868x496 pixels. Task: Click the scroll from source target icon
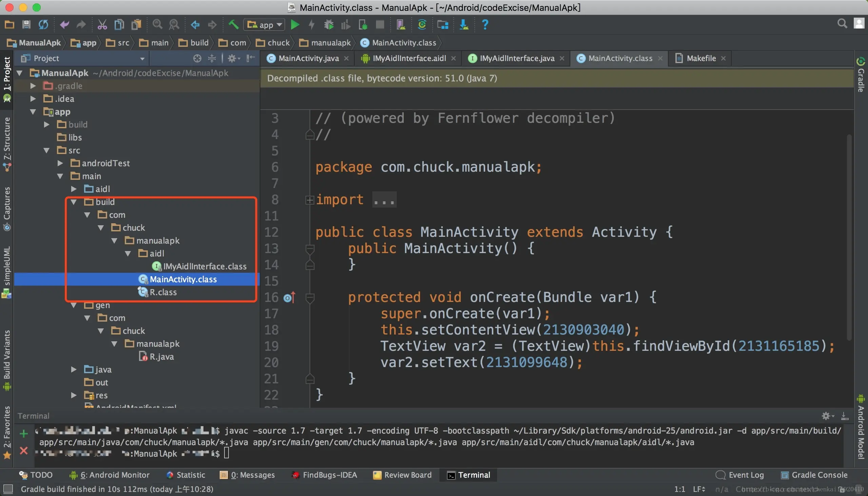coord(197,59)
